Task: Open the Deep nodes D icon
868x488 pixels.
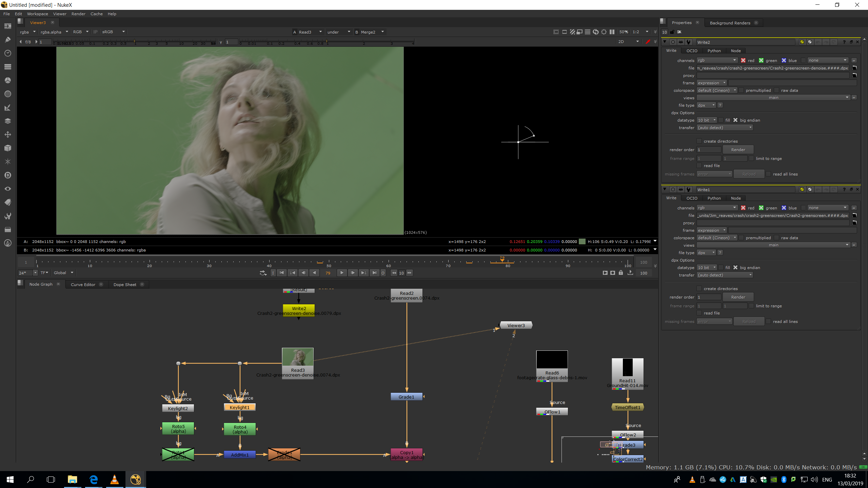Action: coord(7,175)
